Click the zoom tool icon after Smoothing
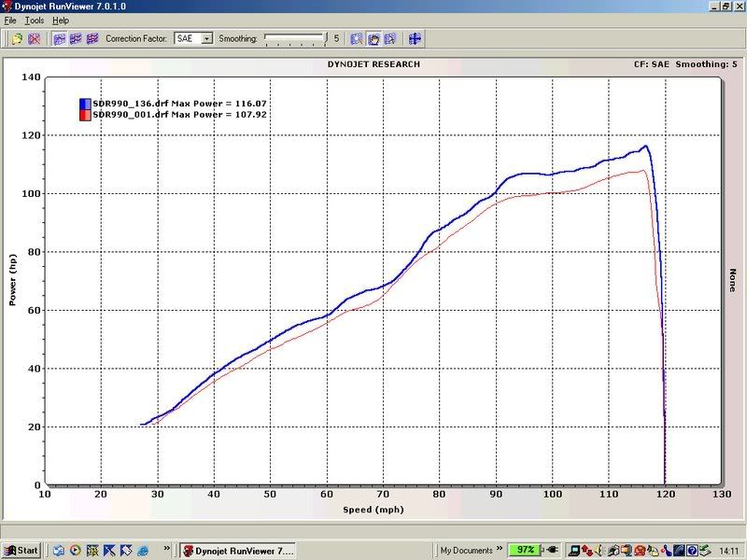This screenshot has width=747, height=560. 357,39
